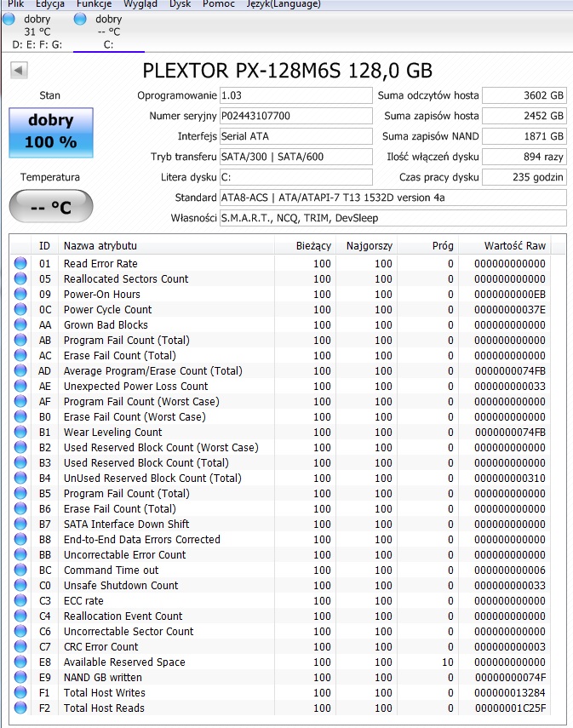Click the Próg column header
Viewport: 573px width, 728px height.
tap(428, 245)
